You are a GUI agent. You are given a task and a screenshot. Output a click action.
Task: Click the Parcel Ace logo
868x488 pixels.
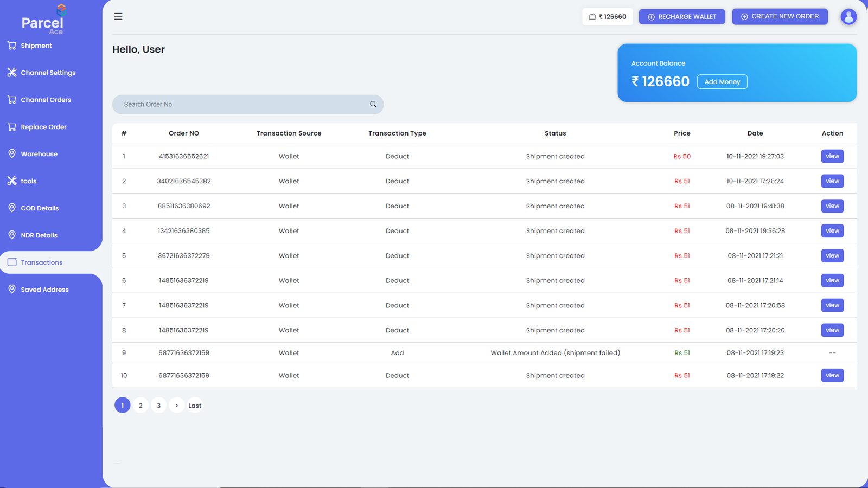(x=43, y=20)
